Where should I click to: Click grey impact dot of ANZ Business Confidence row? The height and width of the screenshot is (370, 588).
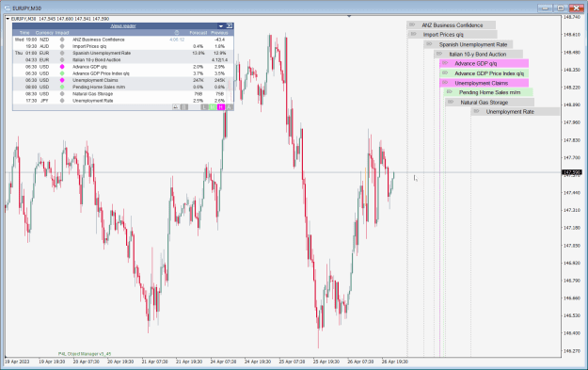[62, 40]
